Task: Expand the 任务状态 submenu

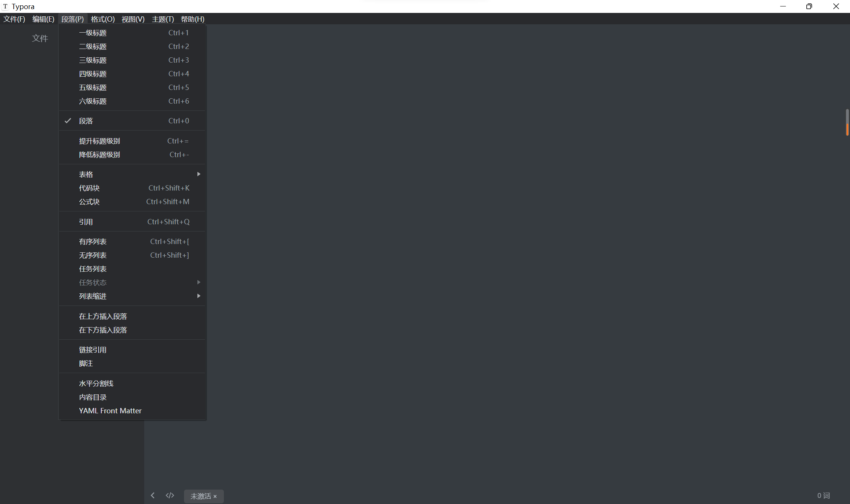Action: 132,282
